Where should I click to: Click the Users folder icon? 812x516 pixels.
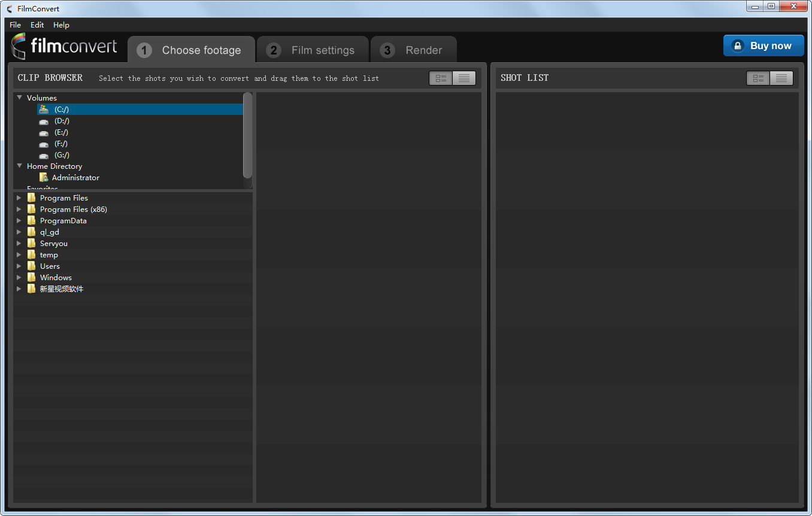coord(31,266)
